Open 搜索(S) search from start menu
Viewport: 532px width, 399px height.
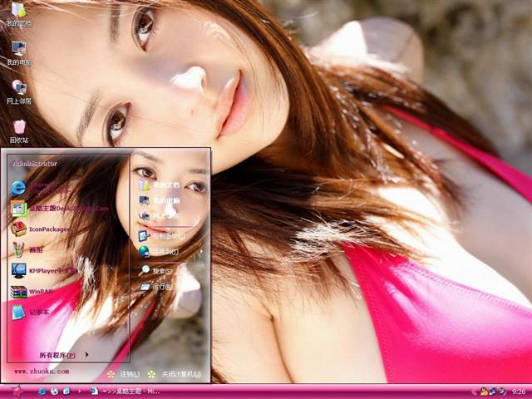click(157, 271)
